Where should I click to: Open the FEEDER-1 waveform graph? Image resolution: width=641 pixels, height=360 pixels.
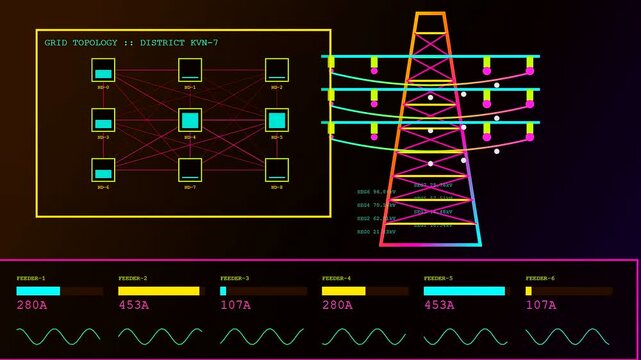[58, 337]
